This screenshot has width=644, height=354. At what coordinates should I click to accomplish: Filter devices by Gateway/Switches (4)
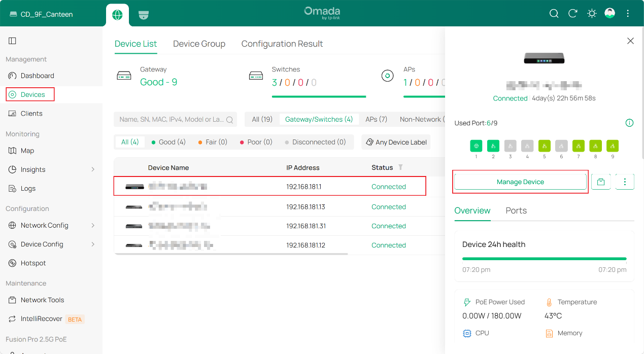[319, 119]
